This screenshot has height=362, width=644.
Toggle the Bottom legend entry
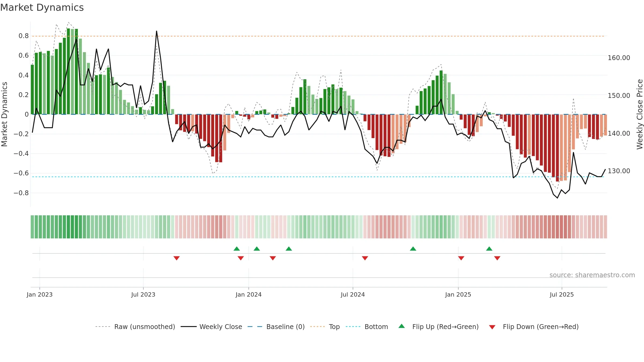pyautogui.click(x=367, y=327)
